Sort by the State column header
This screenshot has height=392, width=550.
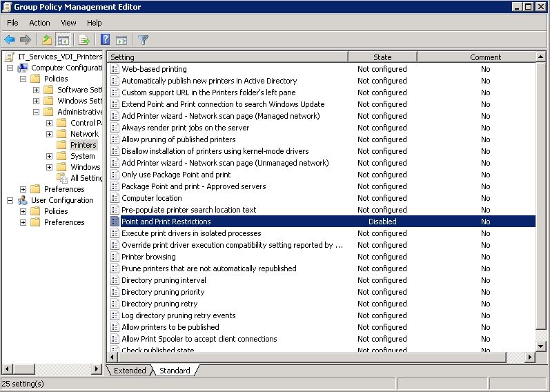(x=382, y=57)
